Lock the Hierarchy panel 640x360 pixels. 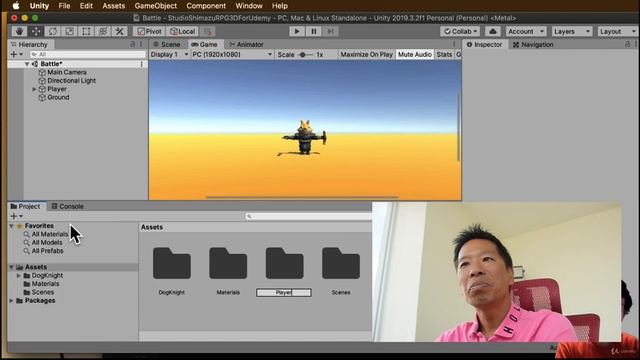(133, 44)
